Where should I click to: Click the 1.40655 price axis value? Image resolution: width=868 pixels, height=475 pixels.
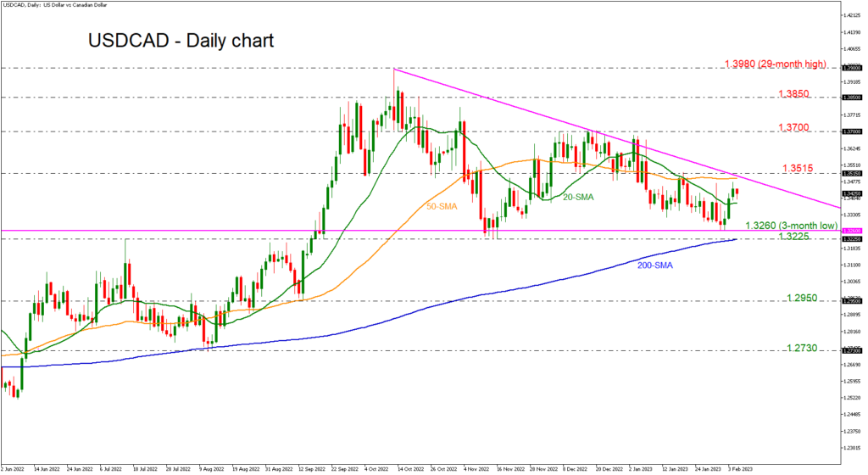[x=852, y=48]
